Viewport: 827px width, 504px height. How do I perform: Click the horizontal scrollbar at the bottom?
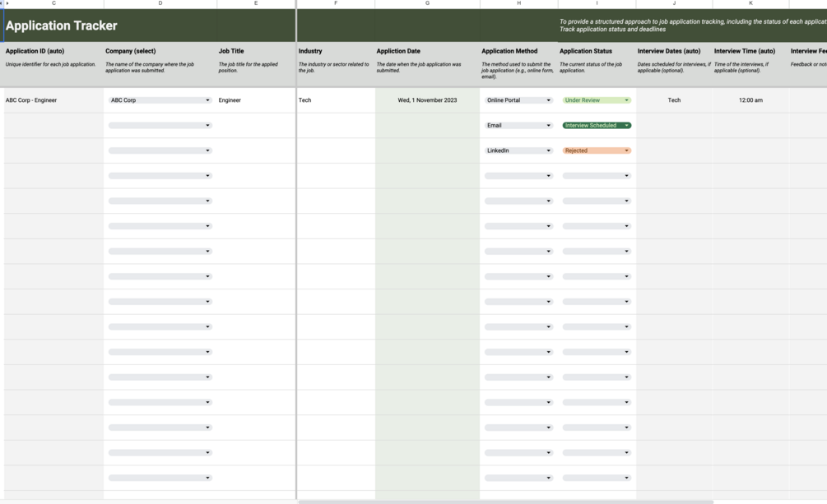pos(505,502)
